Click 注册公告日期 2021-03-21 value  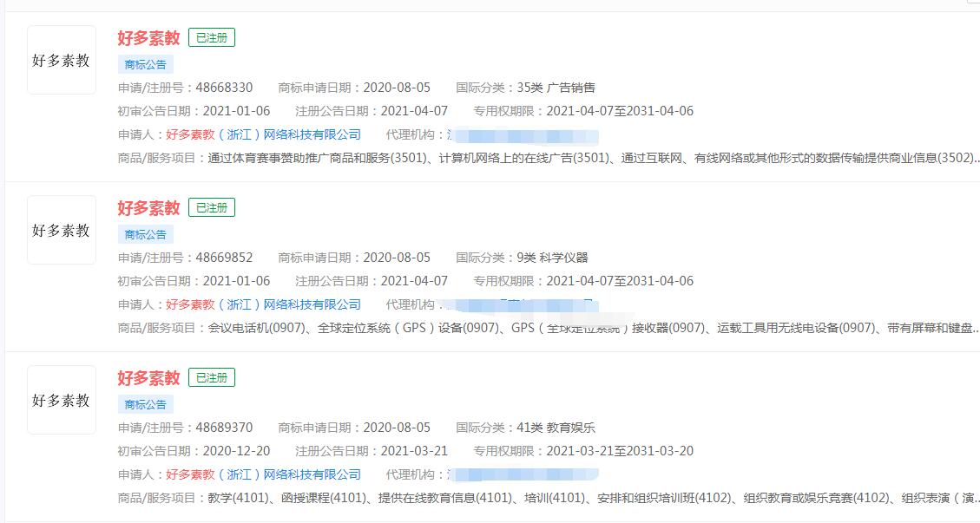point(414,450)
